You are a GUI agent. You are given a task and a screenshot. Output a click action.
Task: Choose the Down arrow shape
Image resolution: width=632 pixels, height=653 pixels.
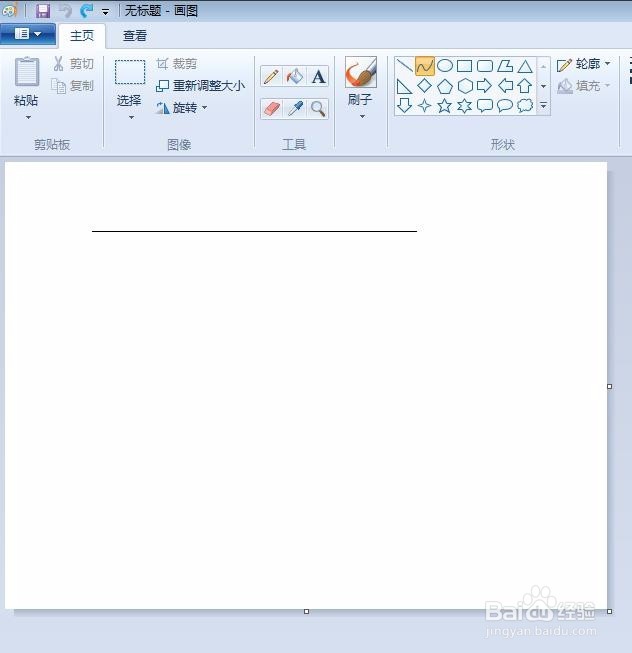point(404,105)
